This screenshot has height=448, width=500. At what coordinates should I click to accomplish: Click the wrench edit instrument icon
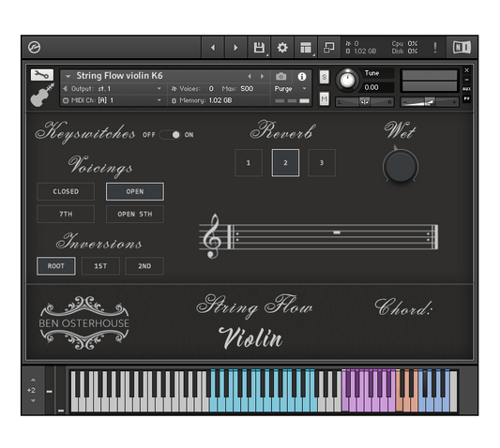(x=42, y=75)
